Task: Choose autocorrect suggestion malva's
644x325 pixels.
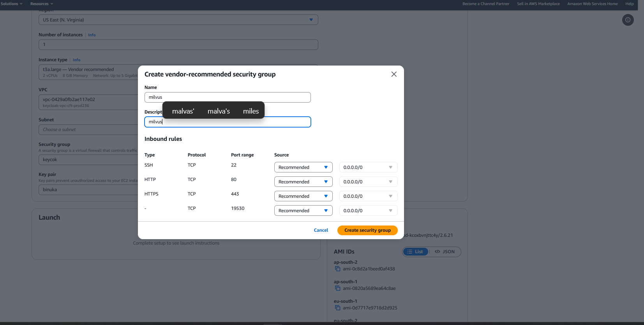Action: coord(219,111)
